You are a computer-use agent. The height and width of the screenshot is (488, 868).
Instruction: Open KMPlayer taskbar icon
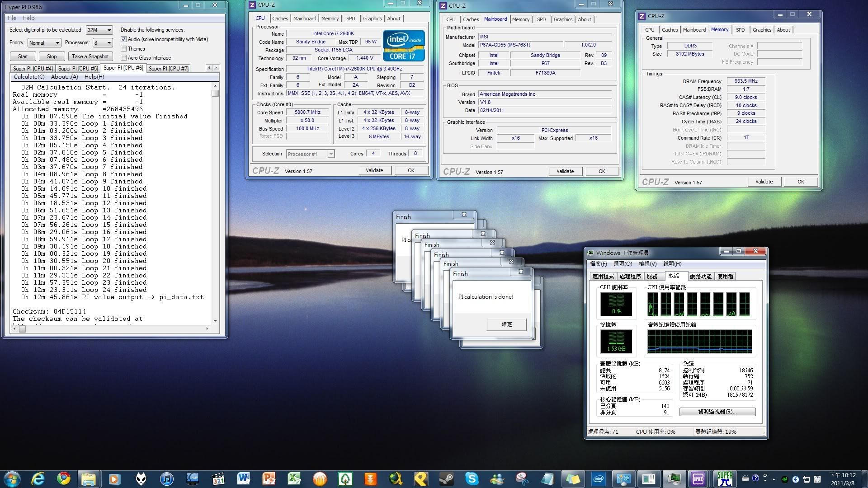pos(193,479)
